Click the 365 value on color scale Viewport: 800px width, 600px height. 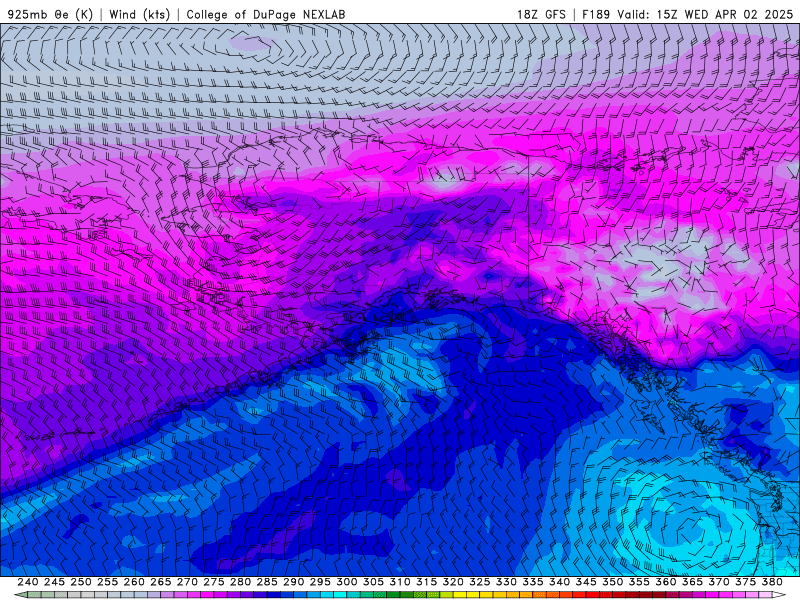(x=692, y=582)
